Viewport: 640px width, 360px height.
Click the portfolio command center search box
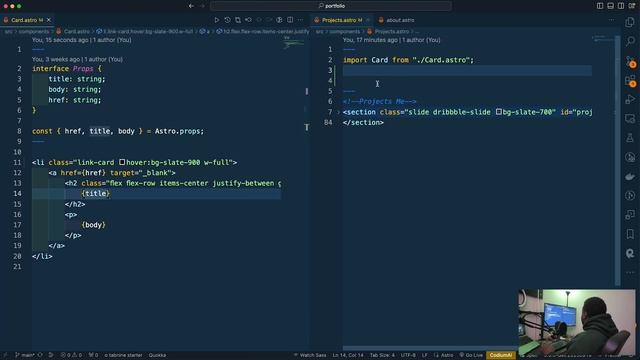pyautogui.click(x=331, y=6)
